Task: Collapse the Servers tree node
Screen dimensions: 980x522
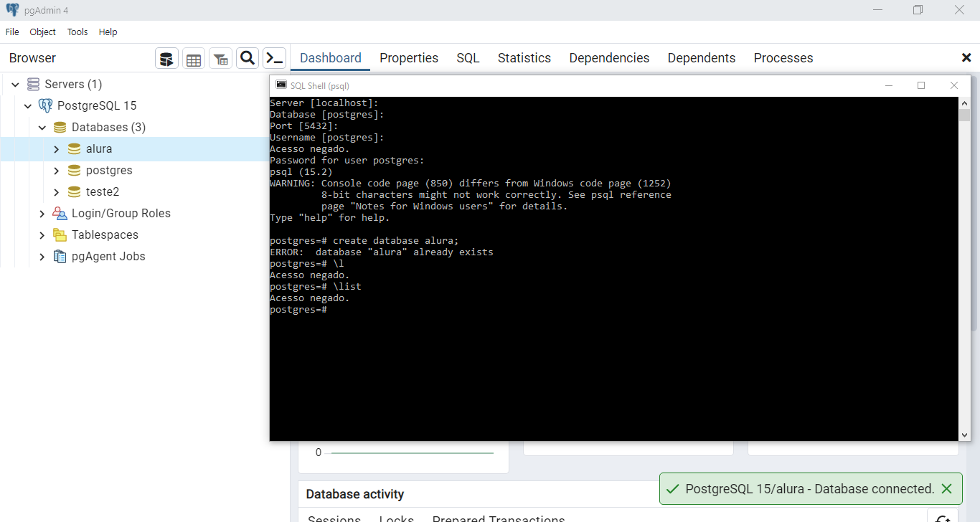Action: (x=15, y=85)
